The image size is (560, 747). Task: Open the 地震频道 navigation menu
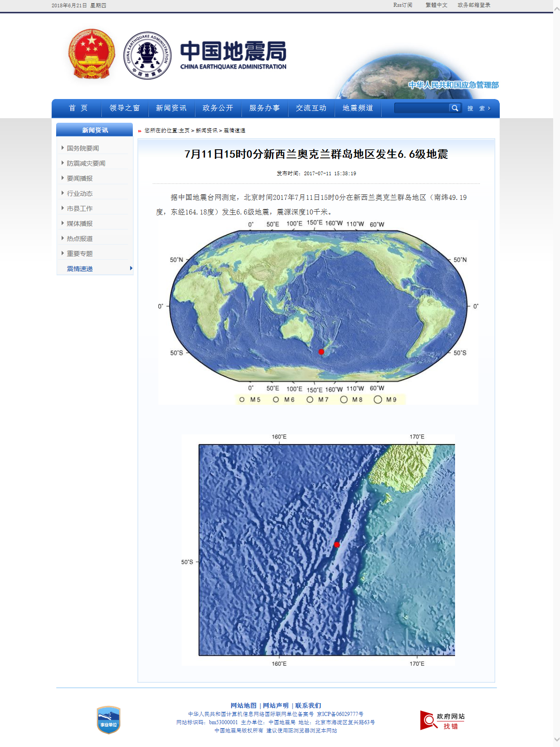tap(358, 108)
